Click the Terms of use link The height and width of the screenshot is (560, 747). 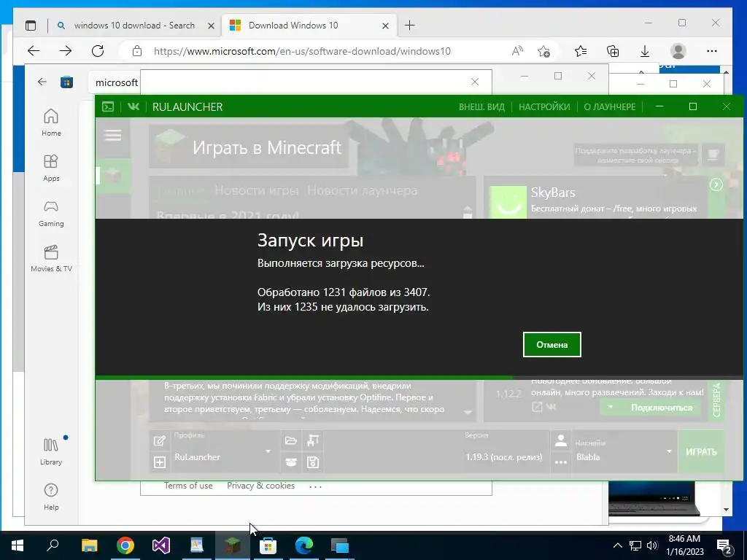[x=188, y=486]
